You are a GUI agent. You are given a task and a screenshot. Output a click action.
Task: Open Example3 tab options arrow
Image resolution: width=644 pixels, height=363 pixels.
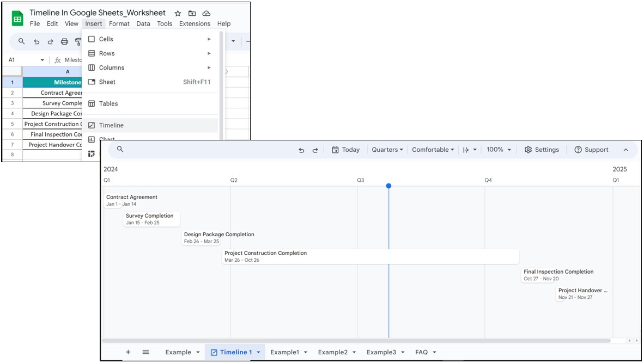[x=403, y=352]
